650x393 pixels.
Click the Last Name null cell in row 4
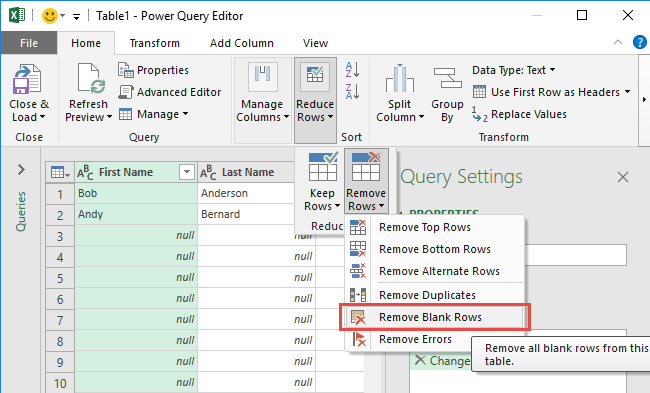point(257,257)
